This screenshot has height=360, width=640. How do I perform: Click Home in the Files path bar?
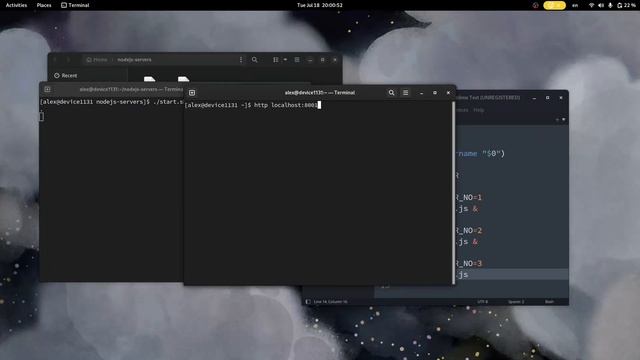pyautogui.click(x=97, y=60)
